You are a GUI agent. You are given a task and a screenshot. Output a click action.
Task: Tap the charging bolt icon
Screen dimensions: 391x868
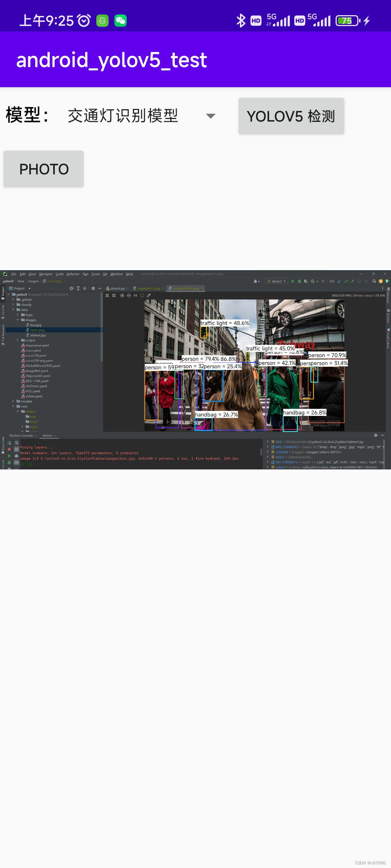[x=367, y=21]
